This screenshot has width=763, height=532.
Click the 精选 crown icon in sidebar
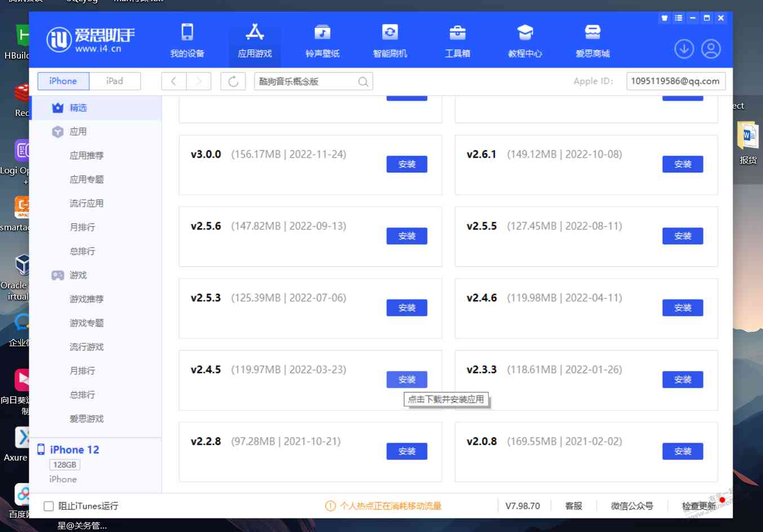pyautogui.click(x=57, y=108)
